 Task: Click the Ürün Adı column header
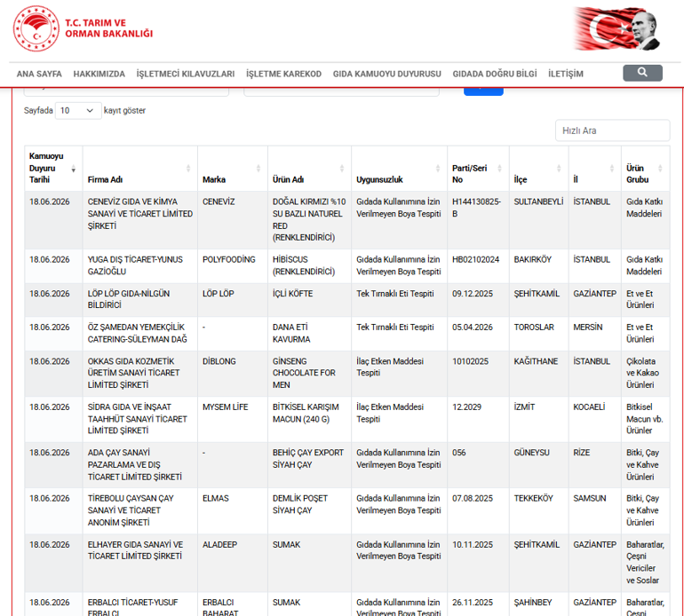pyautogui.click(x=309, y=169)
